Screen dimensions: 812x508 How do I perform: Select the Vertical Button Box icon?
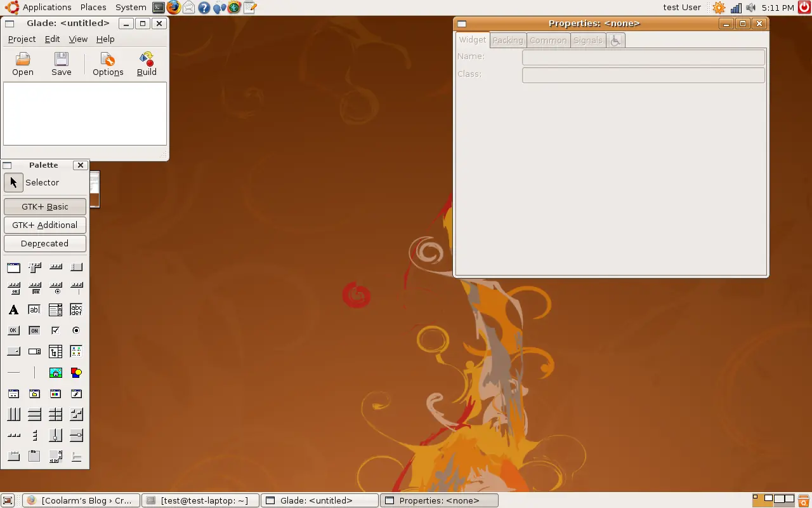pyautogui.click(x=35, y=436)
